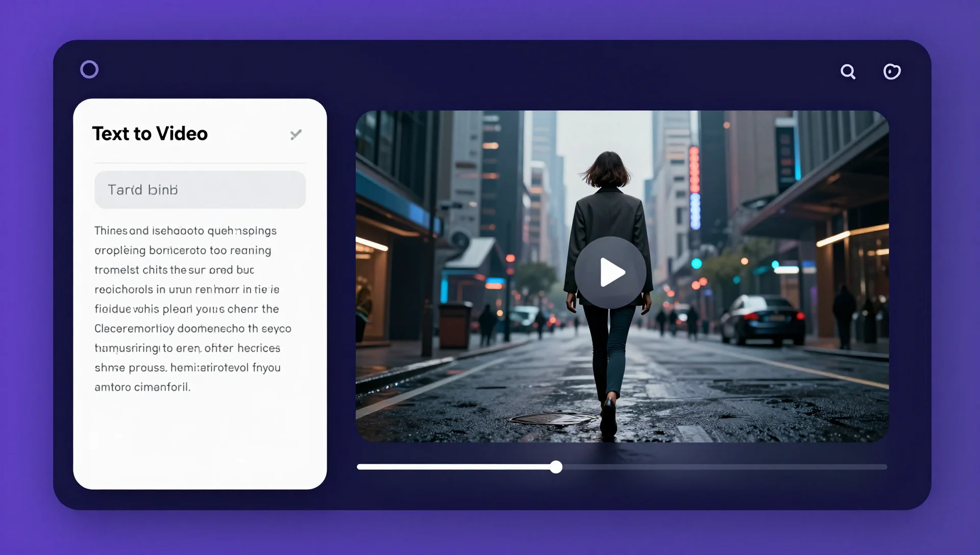The image size is (980, 555).
Task: Click the circle logo icon at top-left
Action: 89,69
